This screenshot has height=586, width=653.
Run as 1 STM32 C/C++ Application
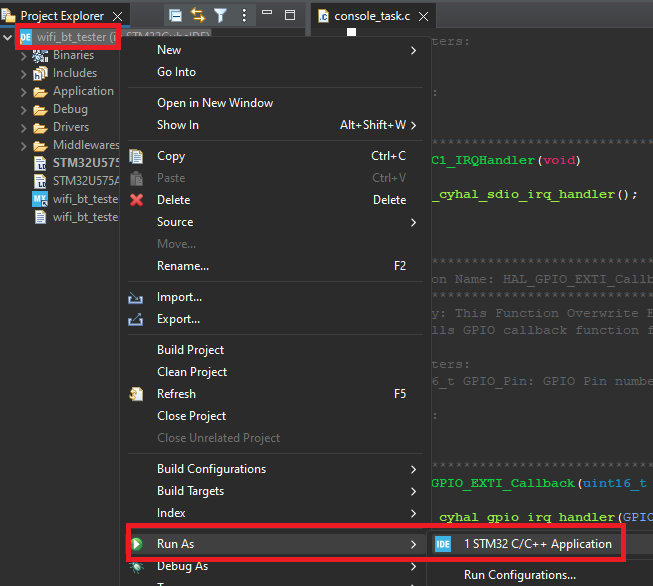[x=540, y=544]
